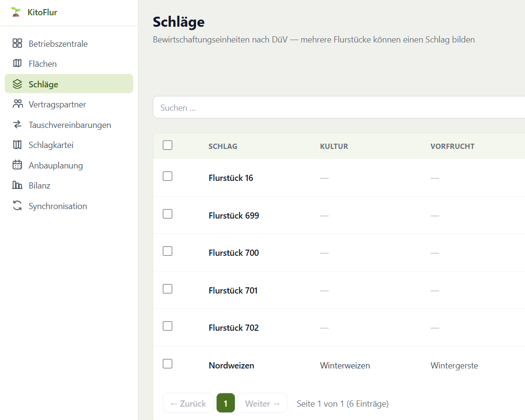Click the Flächen map icon
The image size is (525, 420).
(x=17, y=63)
